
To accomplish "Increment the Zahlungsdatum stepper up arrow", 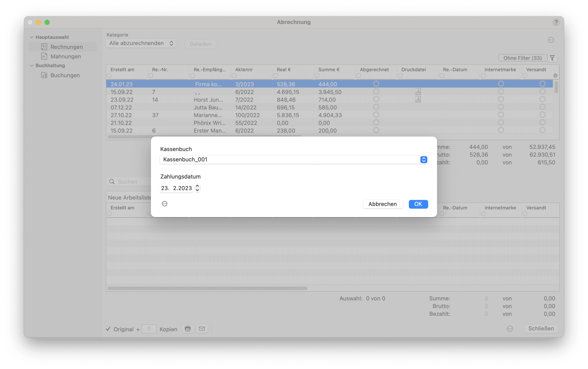I will [197, 186].
